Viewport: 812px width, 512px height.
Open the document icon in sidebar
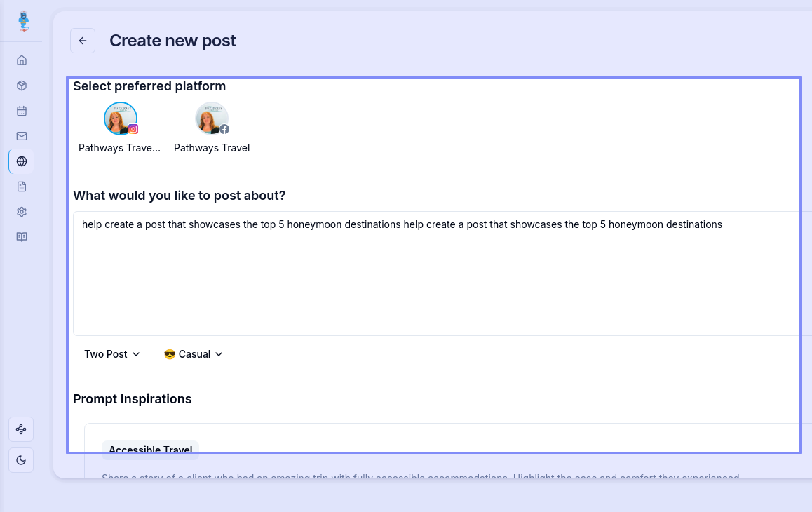[22, 187]
